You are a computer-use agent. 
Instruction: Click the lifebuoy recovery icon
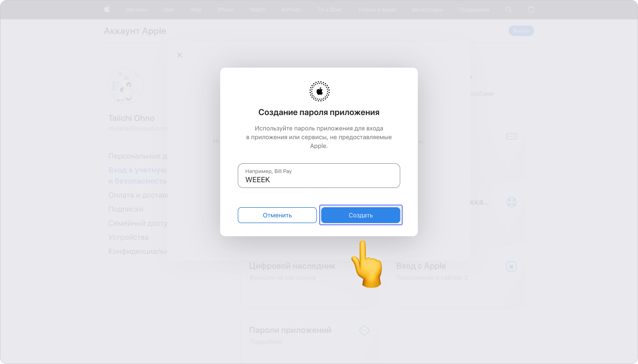(x=511, y=202)
